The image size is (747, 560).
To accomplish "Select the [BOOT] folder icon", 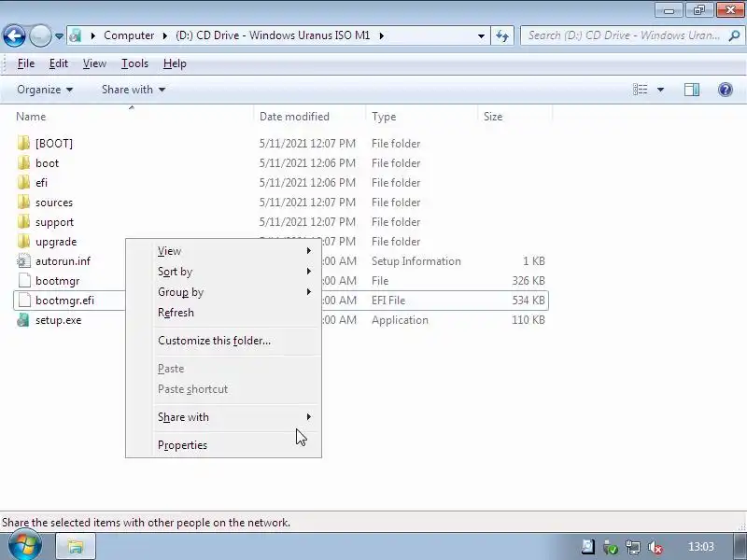I will [x=23, y=144].
